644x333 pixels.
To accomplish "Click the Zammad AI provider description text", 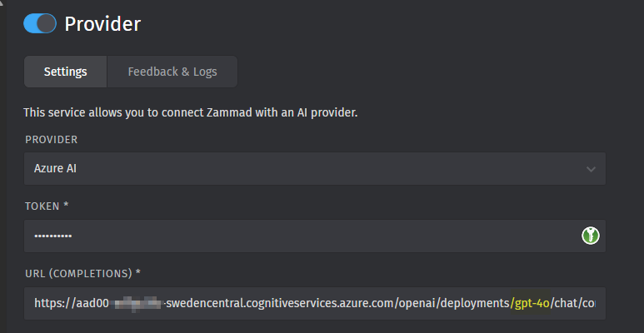I will [190, 112].
